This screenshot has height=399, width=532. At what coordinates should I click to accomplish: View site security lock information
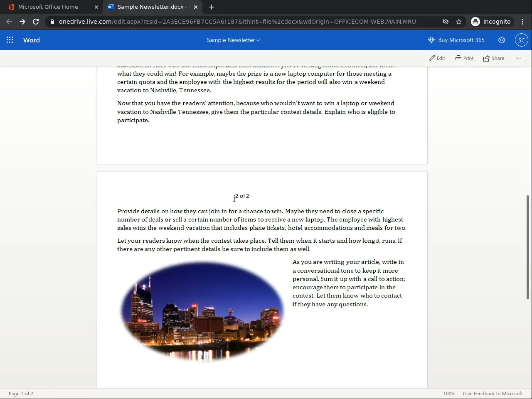coord(52,22)
